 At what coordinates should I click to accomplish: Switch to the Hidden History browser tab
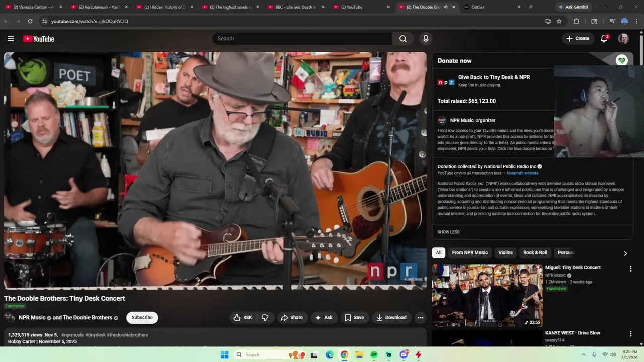coord(164,7)
